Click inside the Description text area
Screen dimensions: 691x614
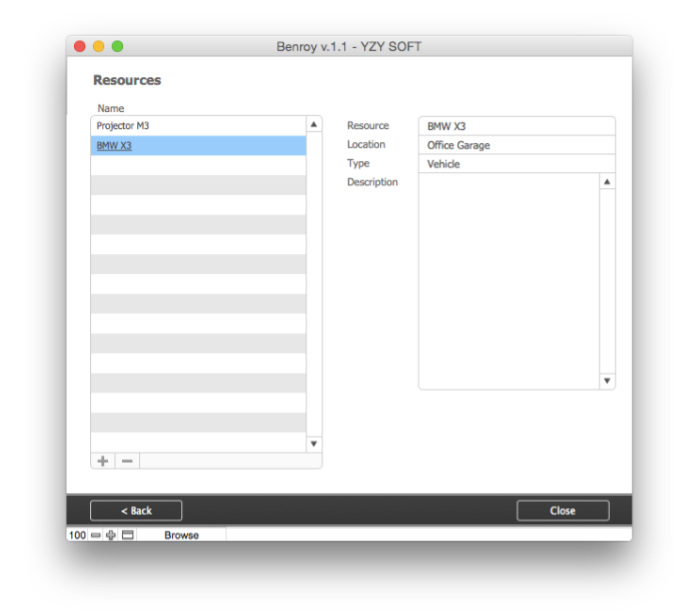coord(508,281)
